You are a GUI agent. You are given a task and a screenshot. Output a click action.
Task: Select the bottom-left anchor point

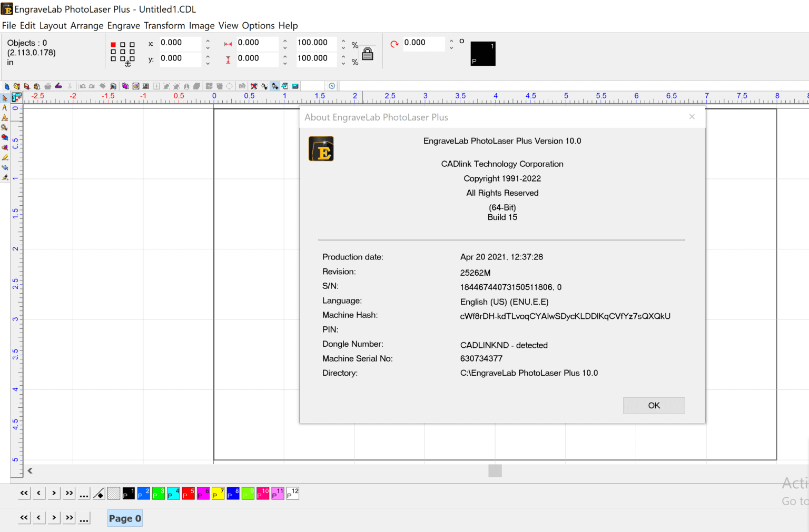click(113, 58)
